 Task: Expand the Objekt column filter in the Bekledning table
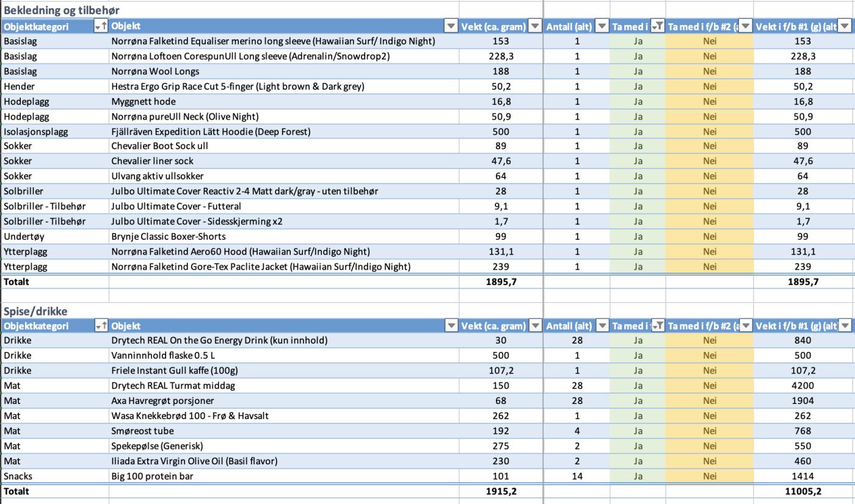[x=451, y=26]
